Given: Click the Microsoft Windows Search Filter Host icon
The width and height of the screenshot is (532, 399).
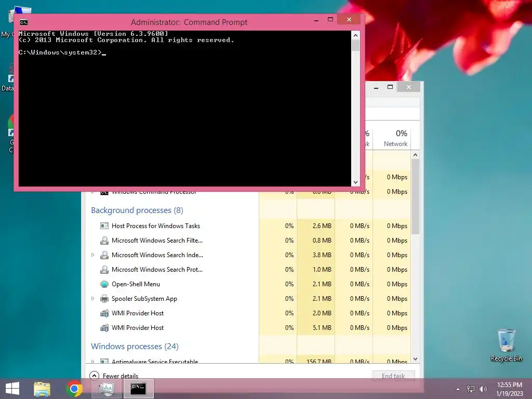Looking at the screenshot, I should click(x=104, y=241).
